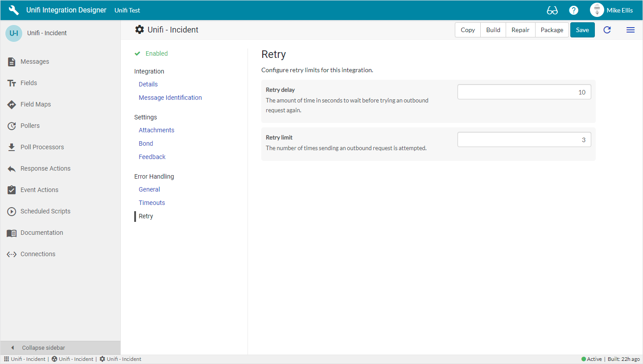Screen dimensions: 643x364
Task: Click the Retry delay input field
Action: [x=524, y=92]
